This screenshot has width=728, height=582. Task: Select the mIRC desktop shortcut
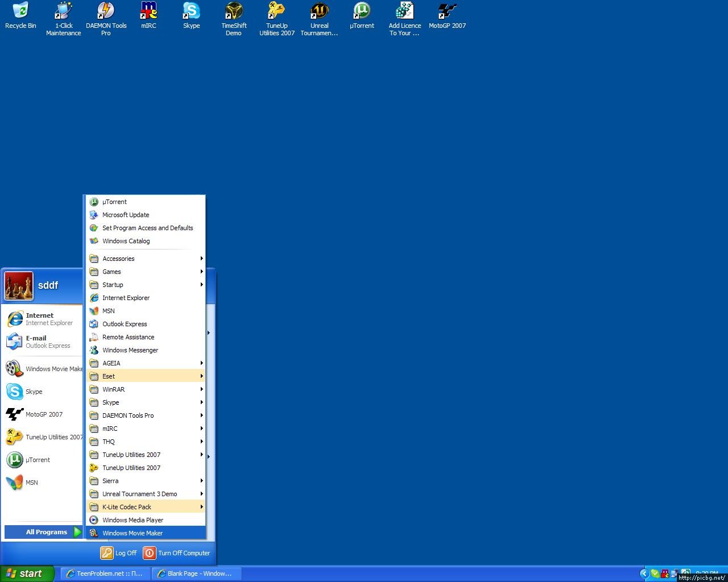[148, 16]
